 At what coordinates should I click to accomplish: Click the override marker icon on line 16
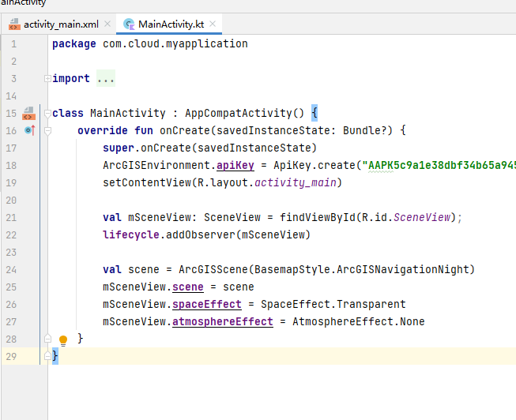(29, 129)
